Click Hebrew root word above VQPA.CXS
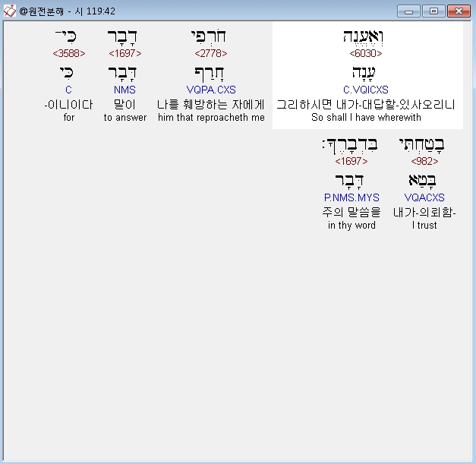This screenshot has width=476, height=464. (210, 74)
